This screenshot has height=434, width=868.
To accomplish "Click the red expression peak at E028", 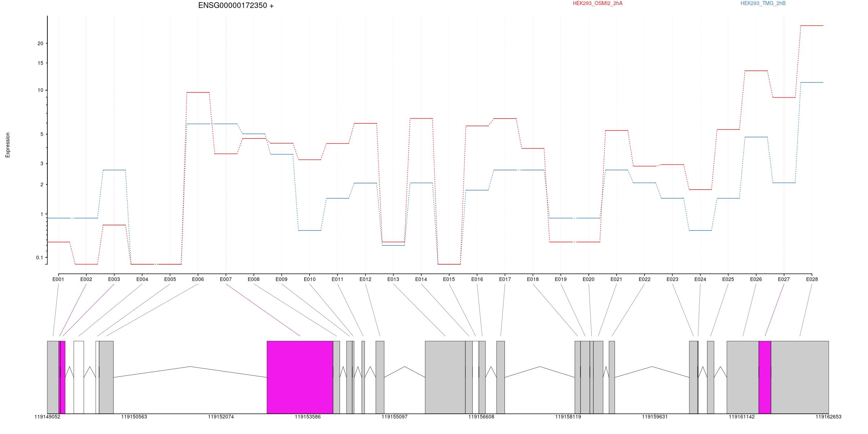I will [812, 26].
